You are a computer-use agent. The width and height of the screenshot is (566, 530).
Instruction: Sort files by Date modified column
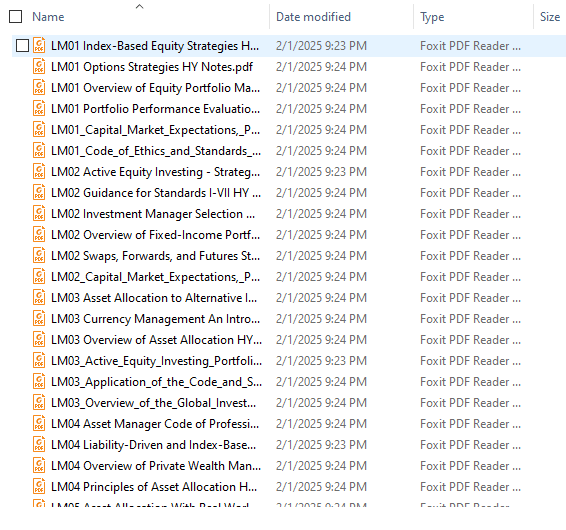[313, 17]
